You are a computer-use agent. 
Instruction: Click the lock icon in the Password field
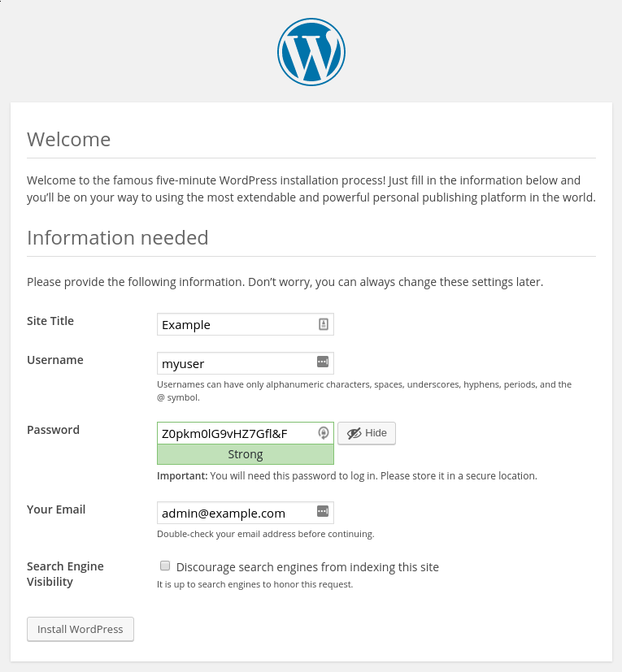click(x=323, y=433)
